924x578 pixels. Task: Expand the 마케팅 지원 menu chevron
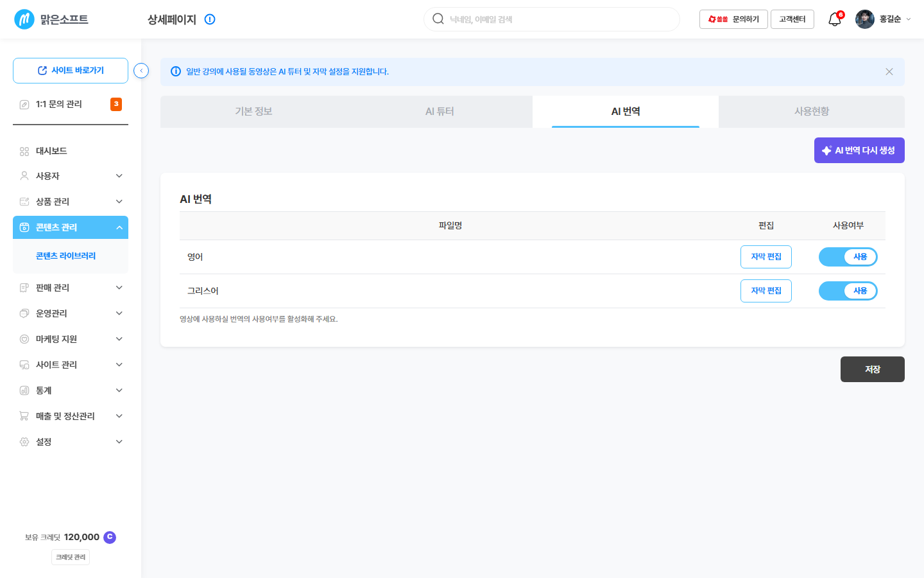(x=119, y=339)
